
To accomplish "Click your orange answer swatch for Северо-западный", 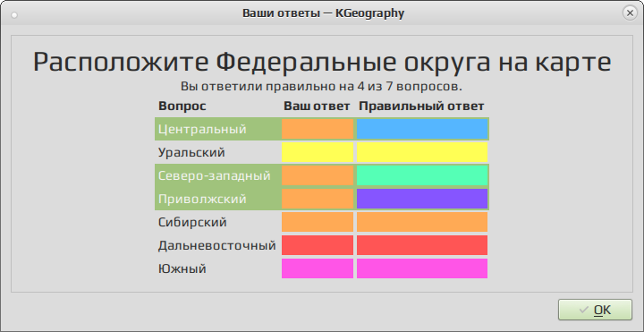I will tap(318, 176).
